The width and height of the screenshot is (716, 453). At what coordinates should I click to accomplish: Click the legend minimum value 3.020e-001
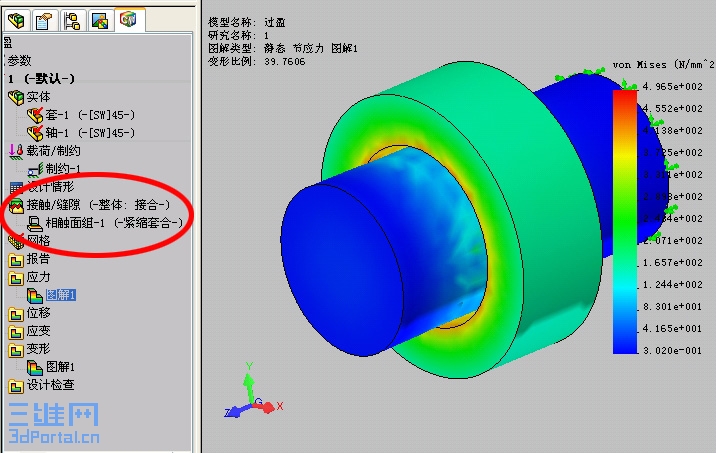point(672,350)
